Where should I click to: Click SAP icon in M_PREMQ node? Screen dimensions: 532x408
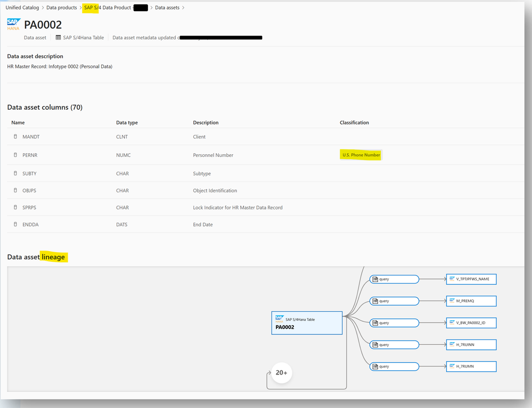(x=452, y=301)
